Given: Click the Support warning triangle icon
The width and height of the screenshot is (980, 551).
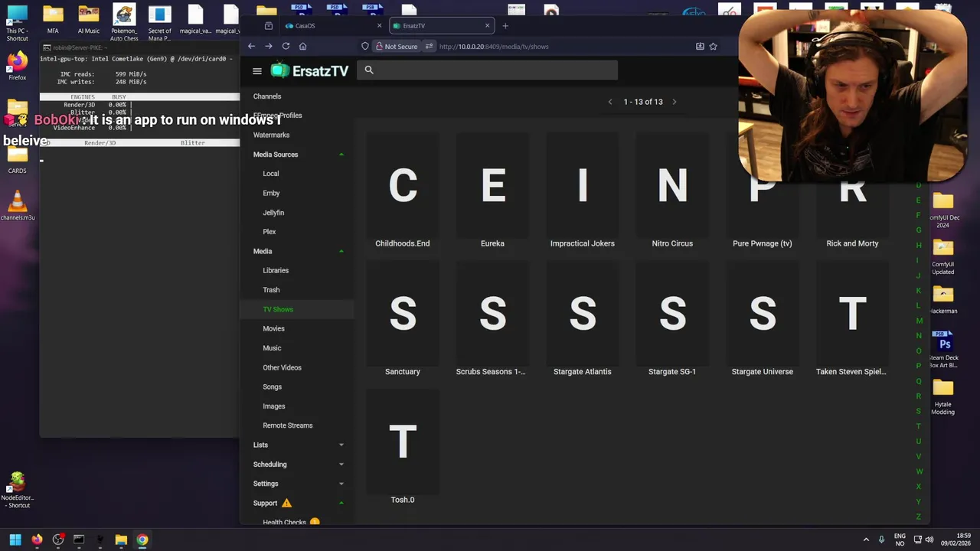Looking at the screenshot, I should coord(286,503).
